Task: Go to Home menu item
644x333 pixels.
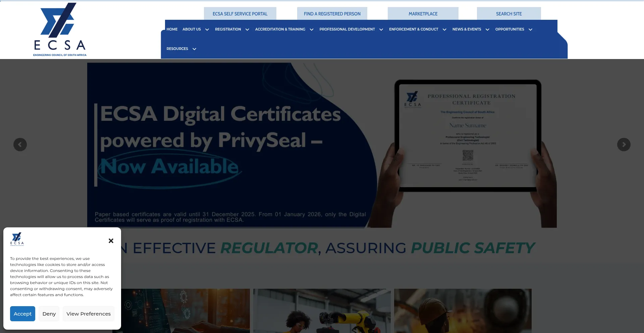Action: pos(172,29)
